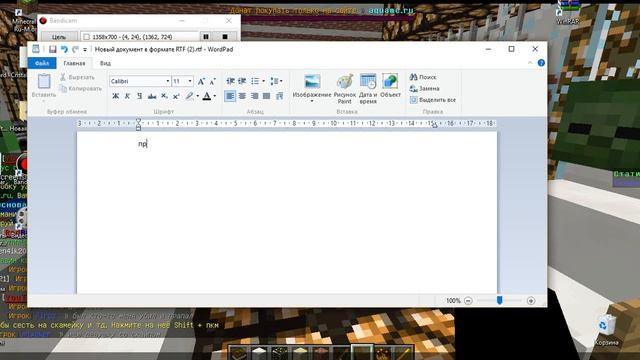Zoom out with the minus button
640x360 pixels.
click(x=468, y=301)
